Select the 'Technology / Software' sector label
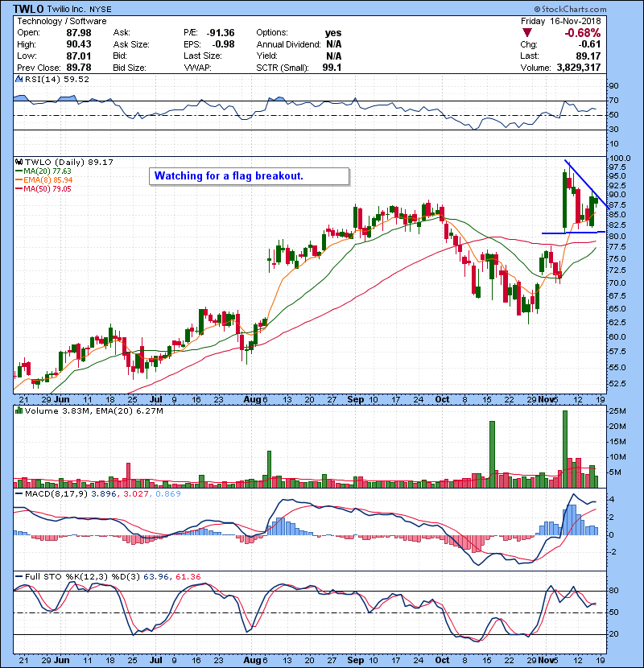 pyautogui.click(x=62, y=21)
